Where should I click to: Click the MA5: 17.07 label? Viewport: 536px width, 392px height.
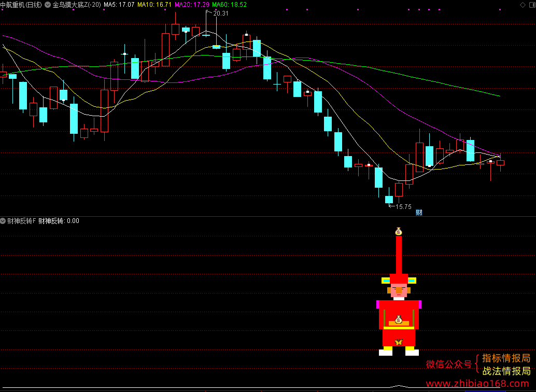pyautogui.click(x=119, y=5)
